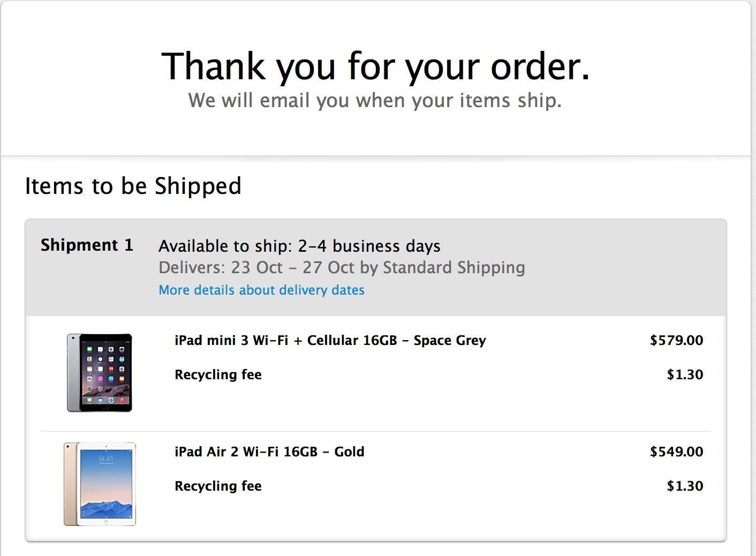Click the $549.00 price
The image size is (756, 556).
pyautogui.click(x=676, y=452)
